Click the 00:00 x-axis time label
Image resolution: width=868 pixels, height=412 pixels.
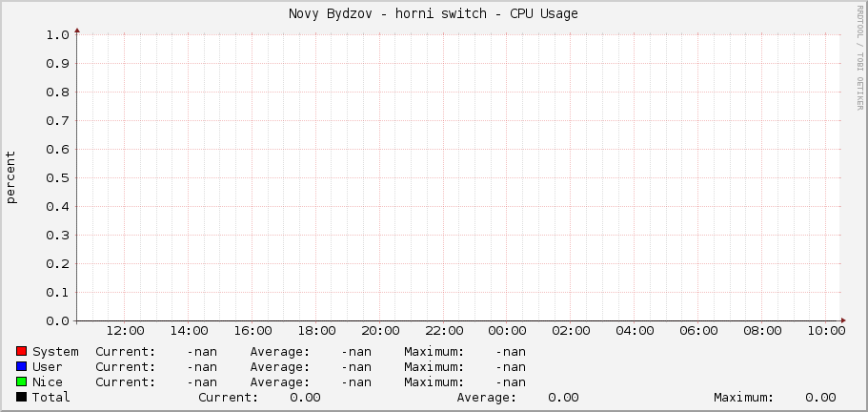(507, 331)
